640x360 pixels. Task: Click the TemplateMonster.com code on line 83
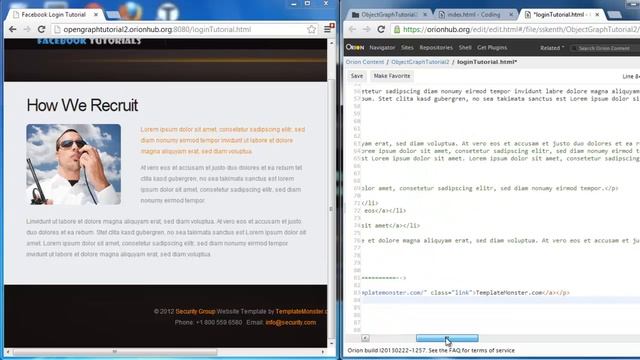pos(509,293)
